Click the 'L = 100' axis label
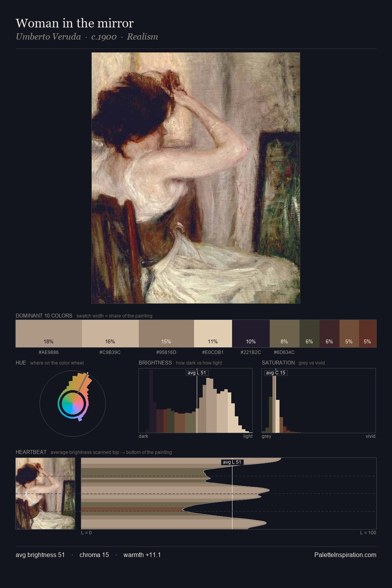The height and width of the screenshot is (588, 392). (x=368, y=533)
